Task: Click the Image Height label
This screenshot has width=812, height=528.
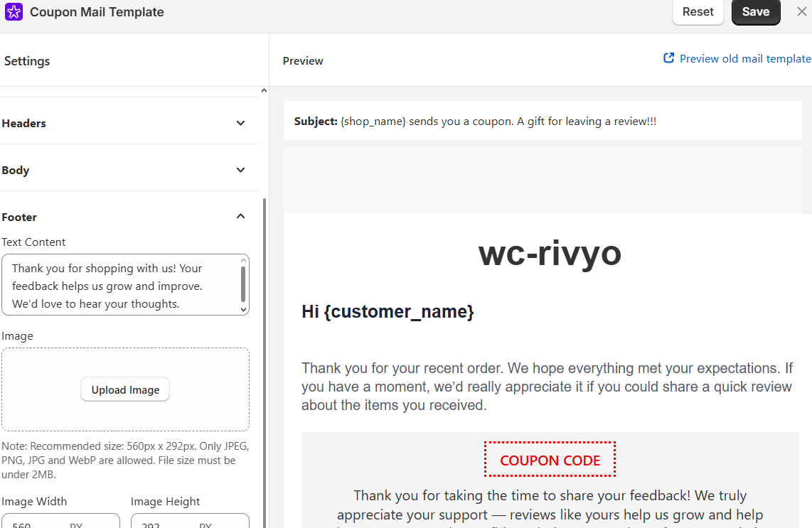Action: [x=165, y=502]
